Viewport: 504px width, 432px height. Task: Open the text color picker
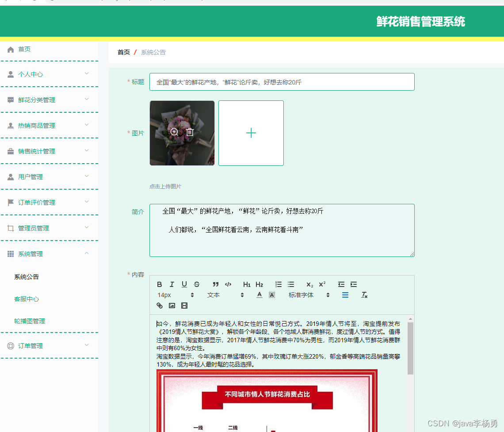coord(260,295)
